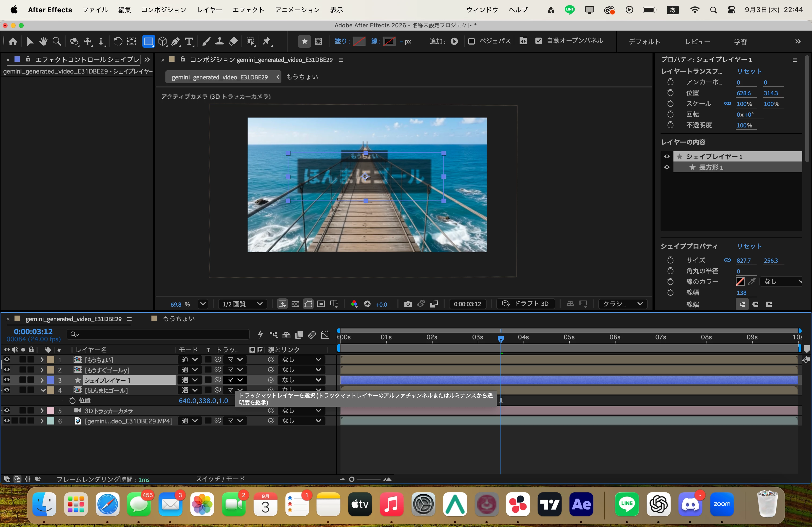This screenshot has width=812, height=527.
Task: Go to the Home screen icon
Action: [13, 42]
